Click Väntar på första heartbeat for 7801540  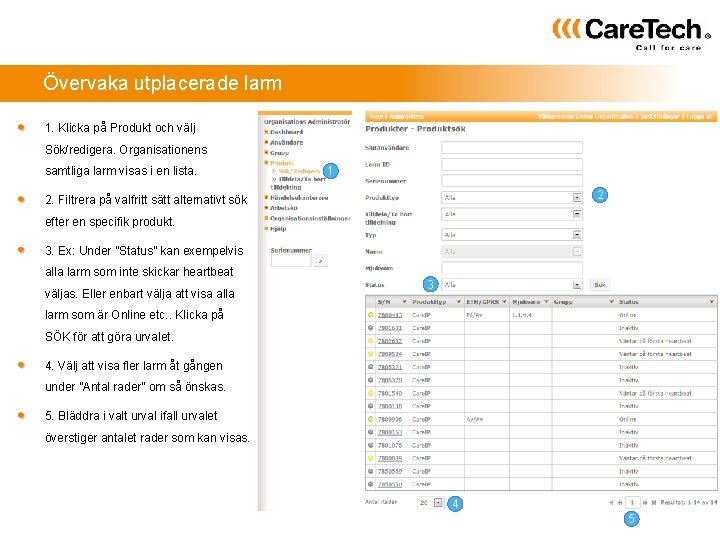point(655,393)
